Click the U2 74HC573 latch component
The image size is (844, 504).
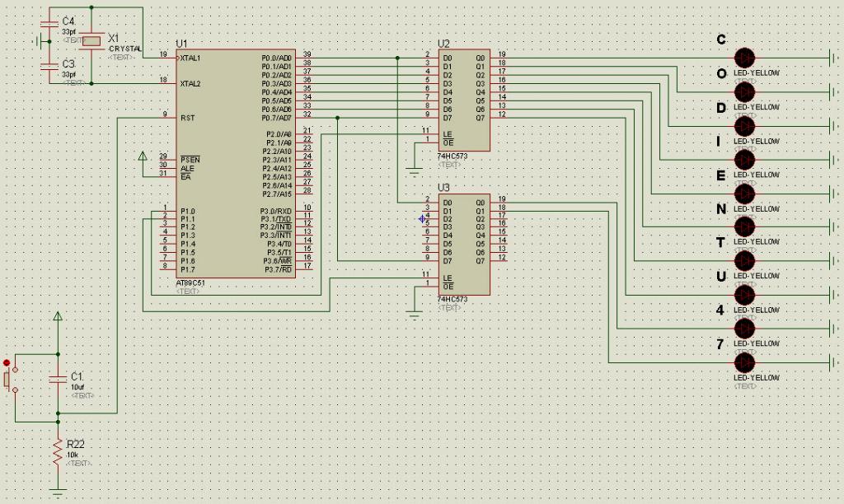click(x=464, y=100)
